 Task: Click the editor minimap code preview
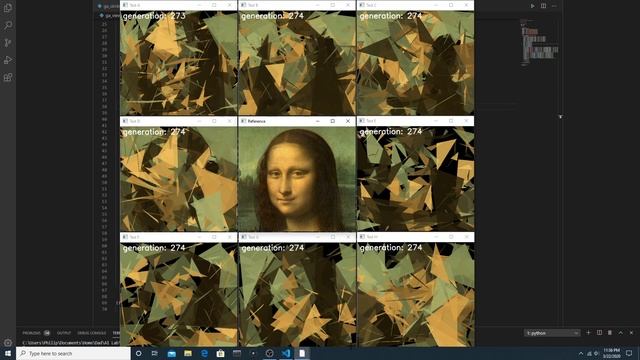(539, 43)
